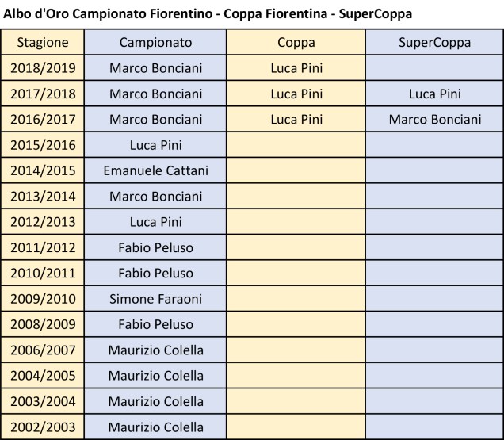Select the Emanuele Cattani cell
504x440 pixels.
point(155,170)
